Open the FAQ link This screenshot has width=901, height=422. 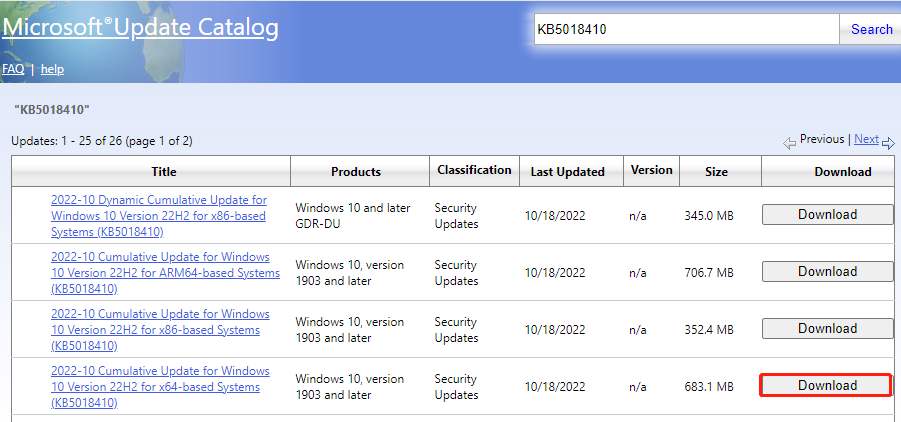tap(13, 69)
